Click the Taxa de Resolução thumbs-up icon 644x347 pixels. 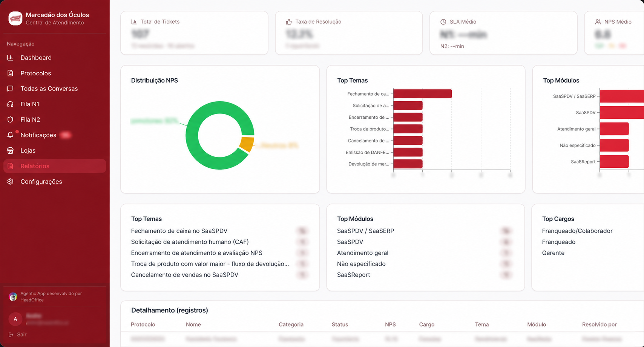click(x=289, y=22)
